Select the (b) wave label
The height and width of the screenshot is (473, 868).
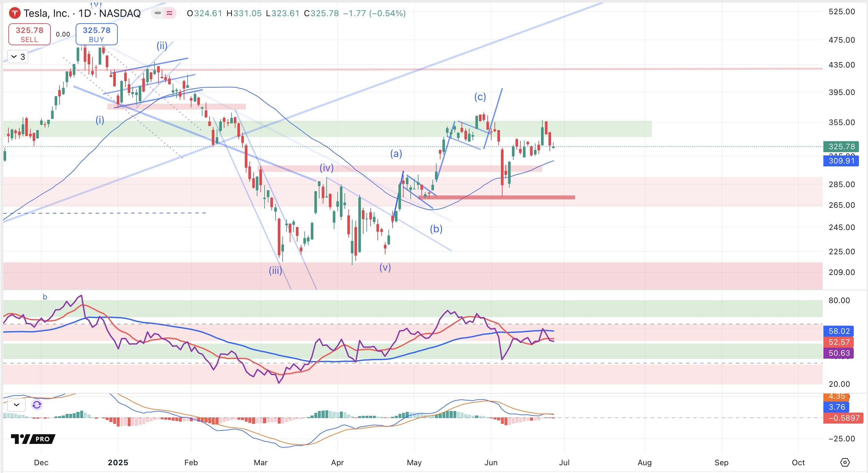pyautogui.click(x=436, y=229)
